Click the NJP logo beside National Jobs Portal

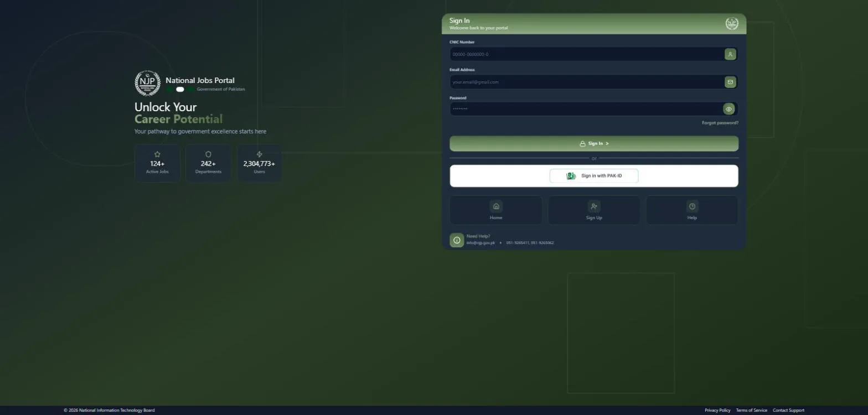tap(147, 84)
